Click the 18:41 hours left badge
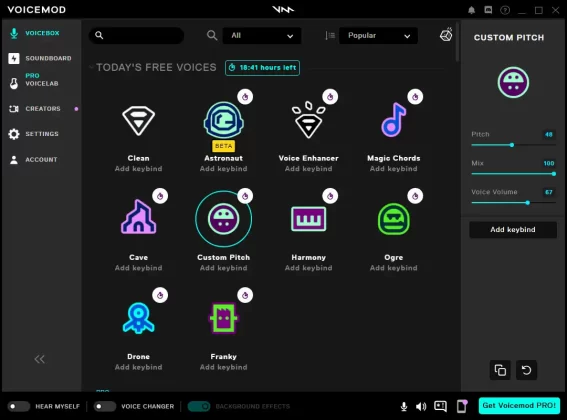This screenshot has width=567, height=420. pos(262,68)
